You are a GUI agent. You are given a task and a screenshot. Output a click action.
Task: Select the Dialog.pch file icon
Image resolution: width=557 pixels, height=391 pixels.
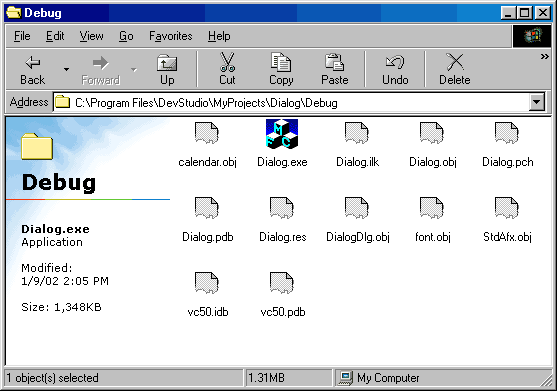tap(507, 134)
